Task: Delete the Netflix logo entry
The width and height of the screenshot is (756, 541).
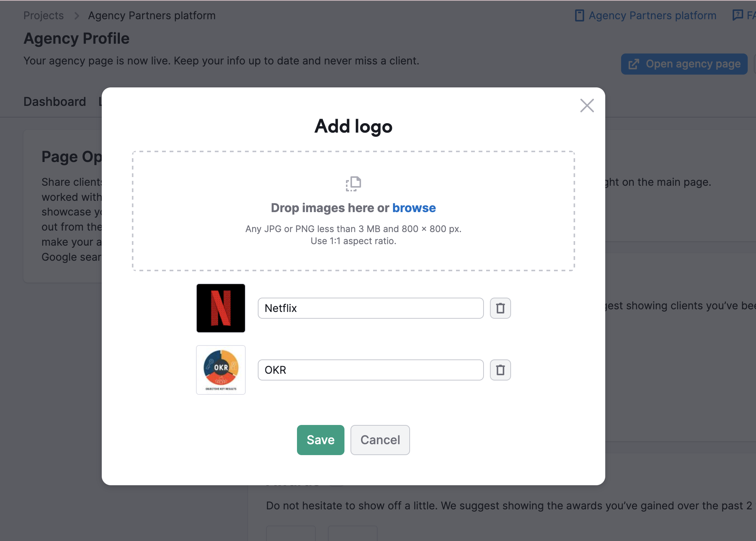Action: 500,308
